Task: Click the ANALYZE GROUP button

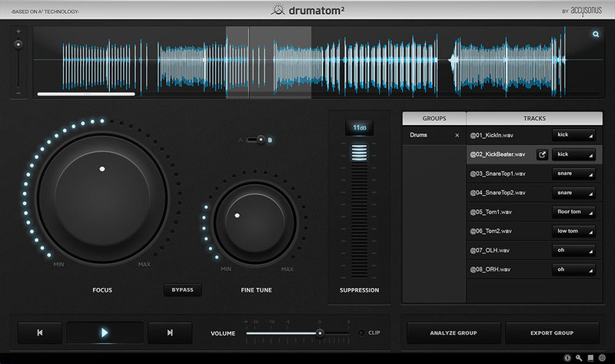Action: (453, 333)
